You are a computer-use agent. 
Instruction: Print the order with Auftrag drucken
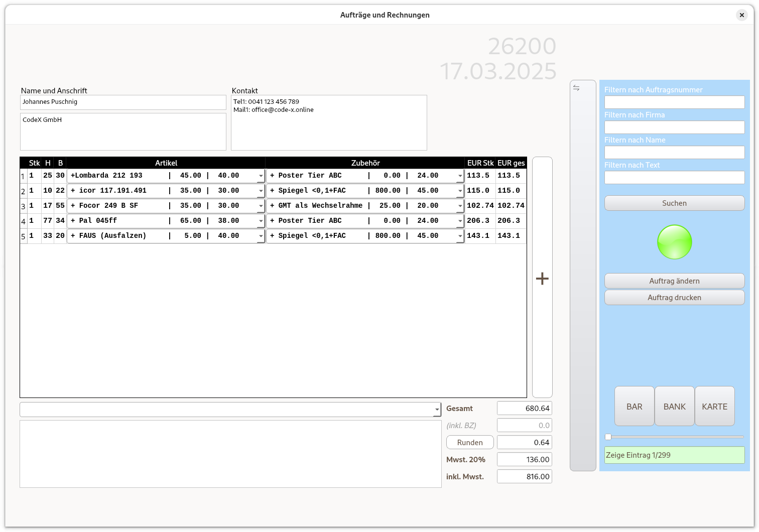(x=674, y=298)
